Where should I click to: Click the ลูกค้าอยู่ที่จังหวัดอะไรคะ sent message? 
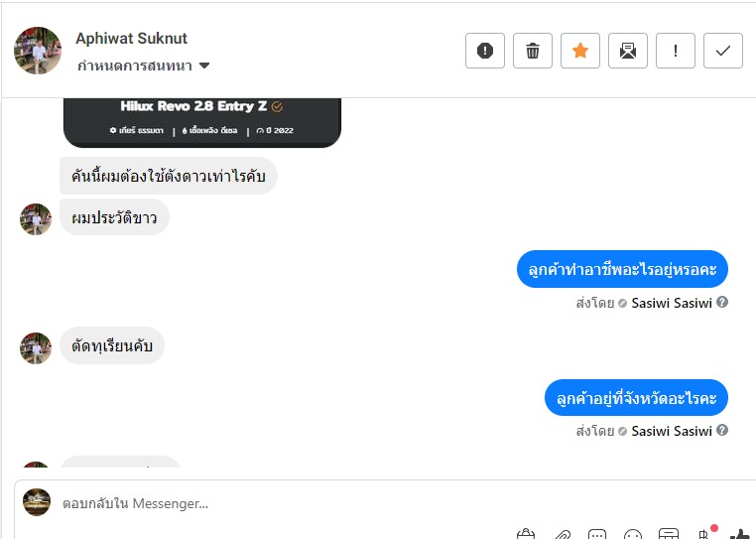pyautogui.click(x=637, y=398)
